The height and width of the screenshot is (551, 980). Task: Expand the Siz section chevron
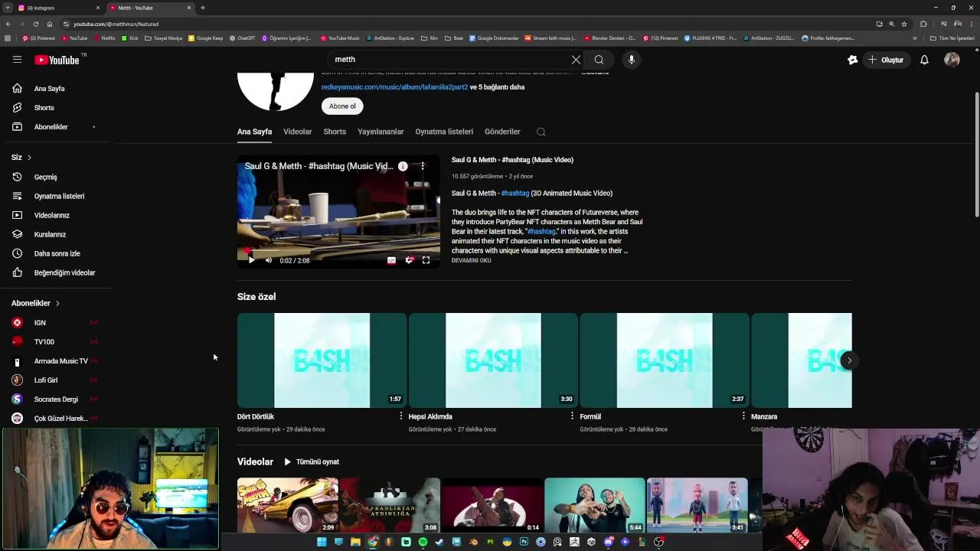coord(29,158)
